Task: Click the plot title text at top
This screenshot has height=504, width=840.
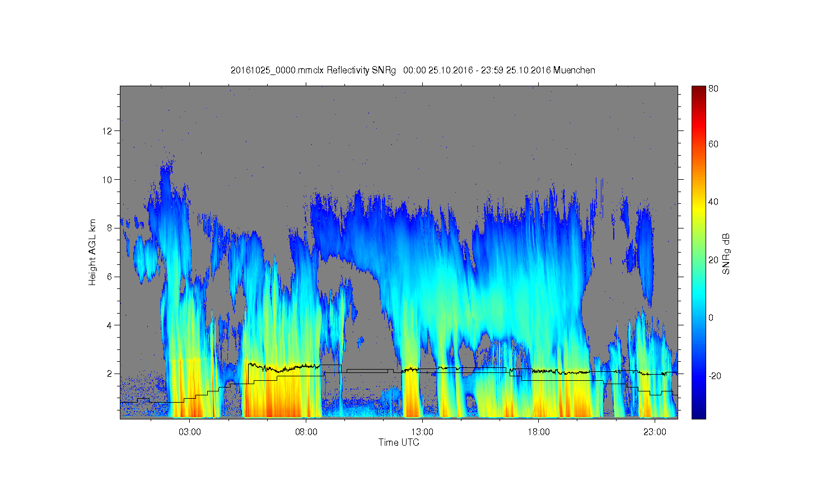Action: click(x=413, y=71)
